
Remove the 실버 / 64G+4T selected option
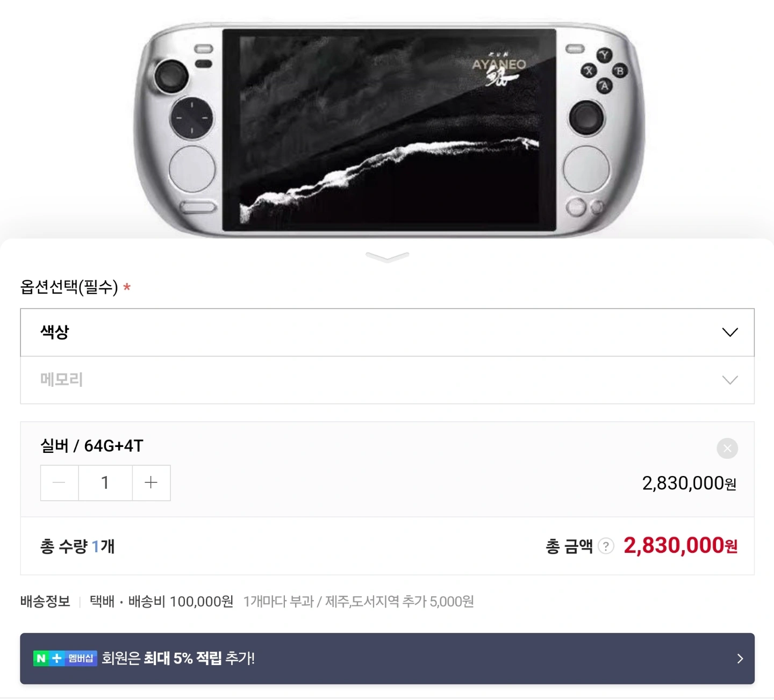[x=727, y=448]
